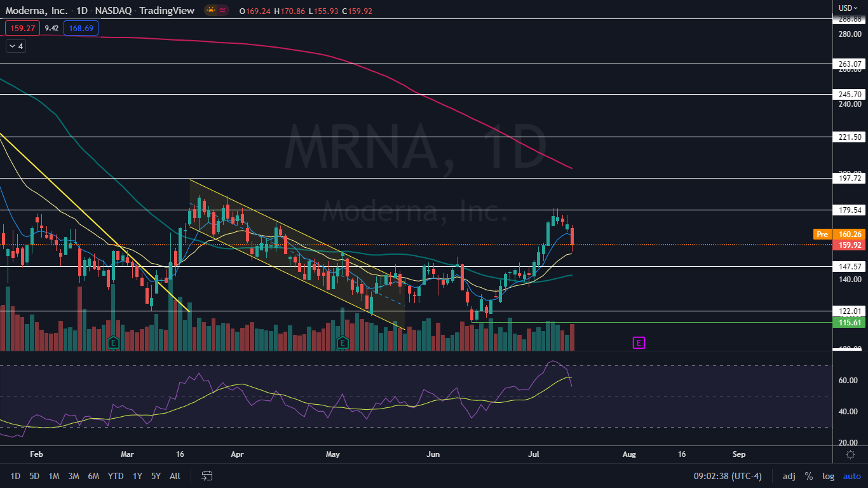The image size is (868, 488).
Task: Click the Aug label on time axis
Action: point(629,455)
